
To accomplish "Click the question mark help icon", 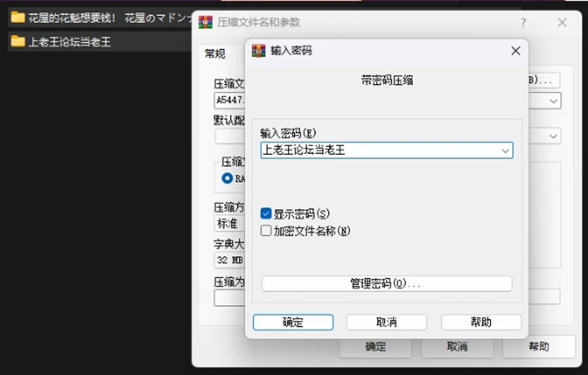I will [x=523, y=23].
